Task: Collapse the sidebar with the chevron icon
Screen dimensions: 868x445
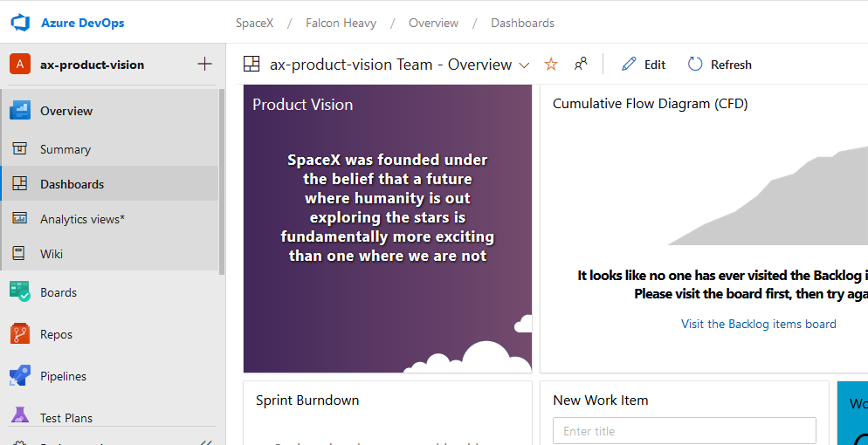Action: (205, 442)
